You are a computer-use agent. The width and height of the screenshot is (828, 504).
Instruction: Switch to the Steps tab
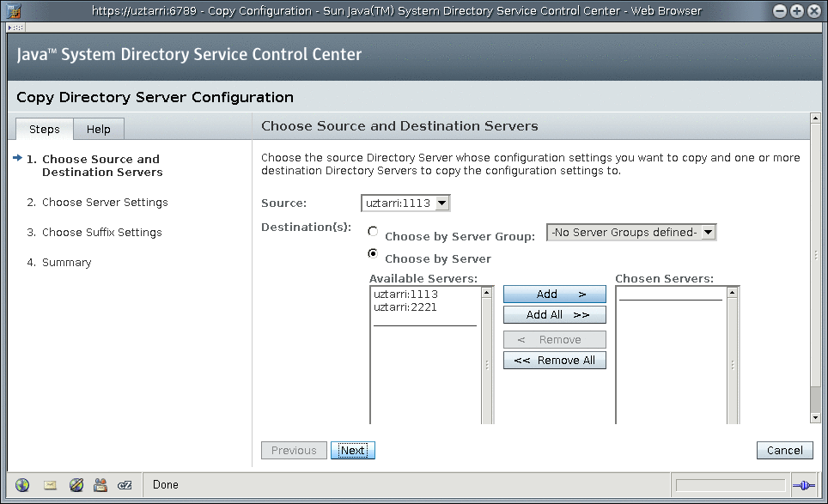coord(45,130)
